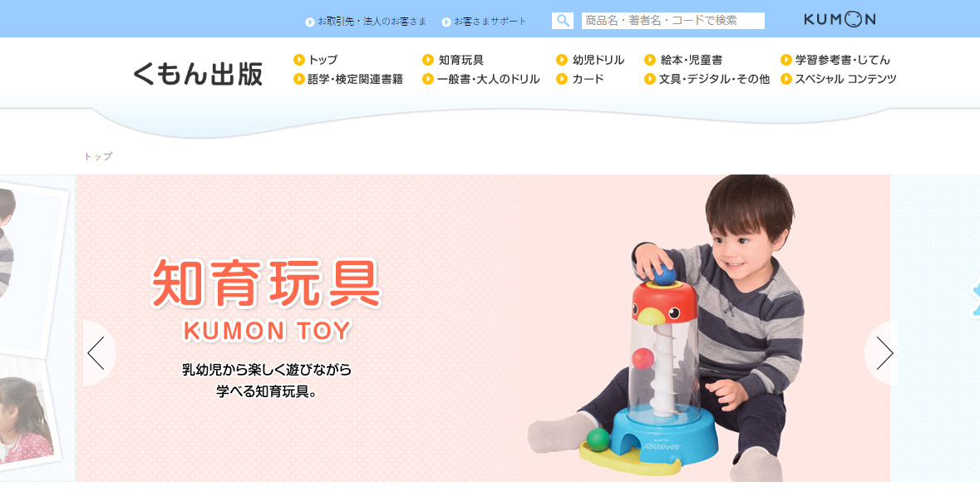
Task: Select 一般書・大人のドリル menu item
Action: click(x=488, y=79)
